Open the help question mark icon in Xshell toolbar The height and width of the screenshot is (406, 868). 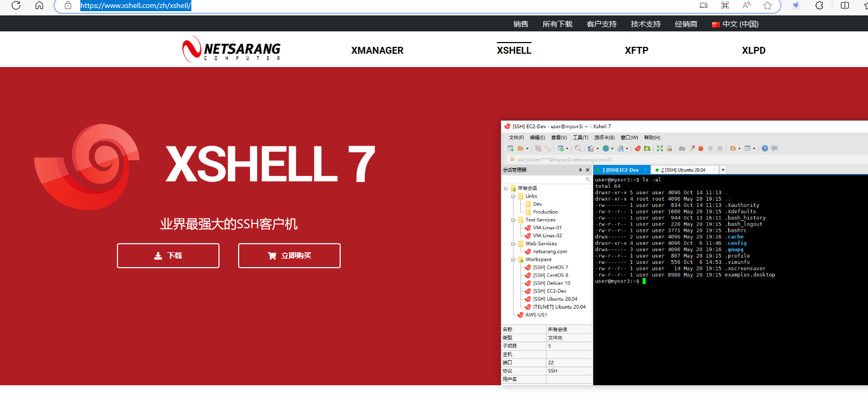765,148
